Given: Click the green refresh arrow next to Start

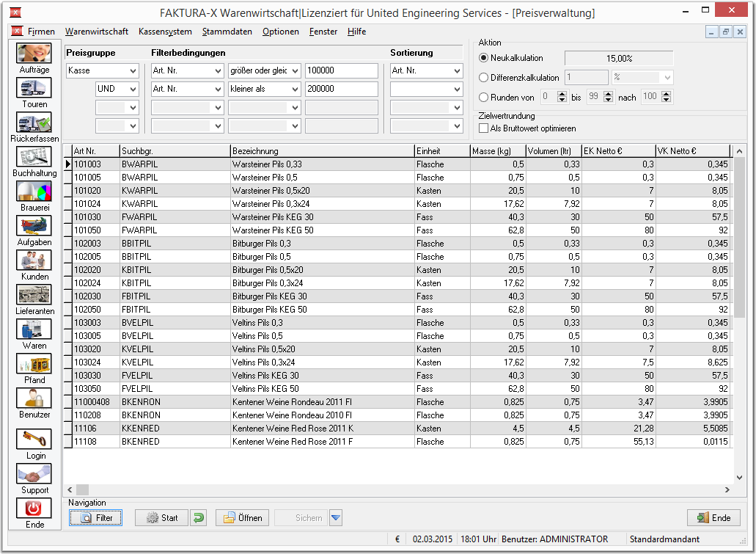Looking at the screenshot, I should click(x=199, y=518).
